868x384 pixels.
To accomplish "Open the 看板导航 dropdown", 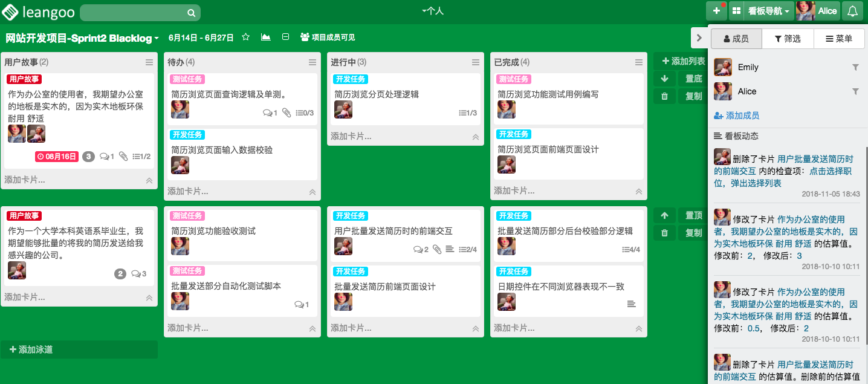I will [768, 11].
